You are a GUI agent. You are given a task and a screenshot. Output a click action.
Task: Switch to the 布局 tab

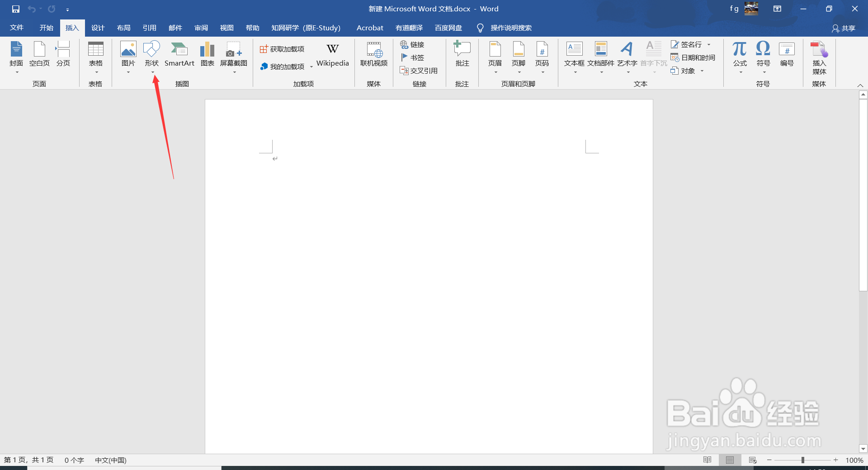pos(124,28)
